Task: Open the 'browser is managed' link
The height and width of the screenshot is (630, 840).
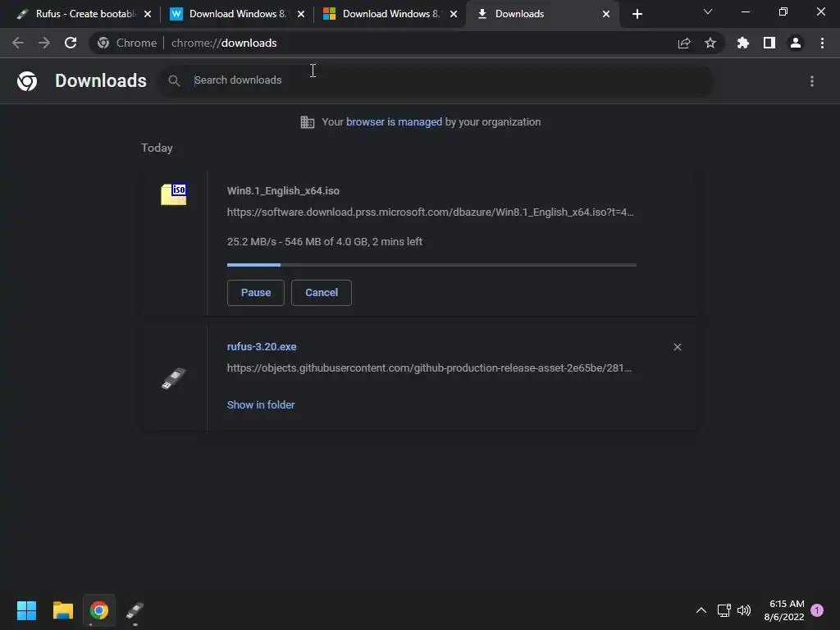Action: pos(395,122)
